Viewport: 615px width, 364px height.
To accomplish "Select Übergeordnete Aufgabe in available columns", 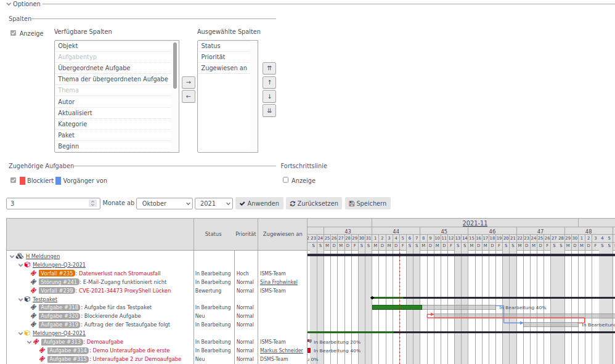I will (113, 68).
